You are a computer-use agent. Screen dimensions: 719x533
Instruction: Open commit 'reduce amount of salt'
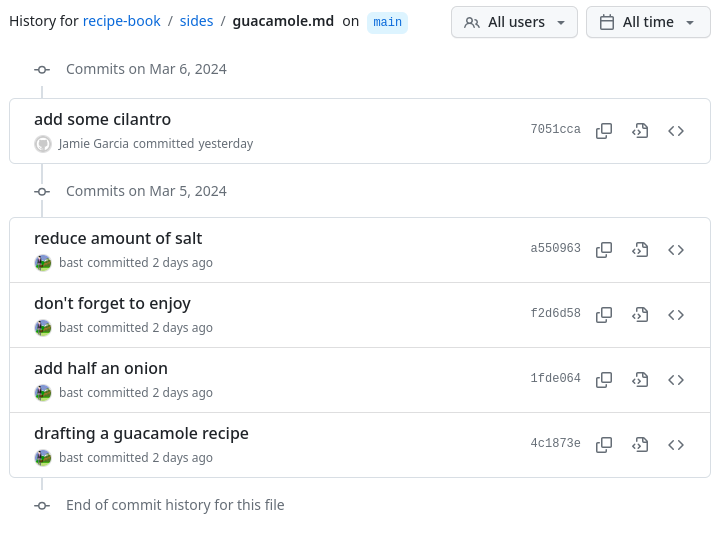[118, 239]
